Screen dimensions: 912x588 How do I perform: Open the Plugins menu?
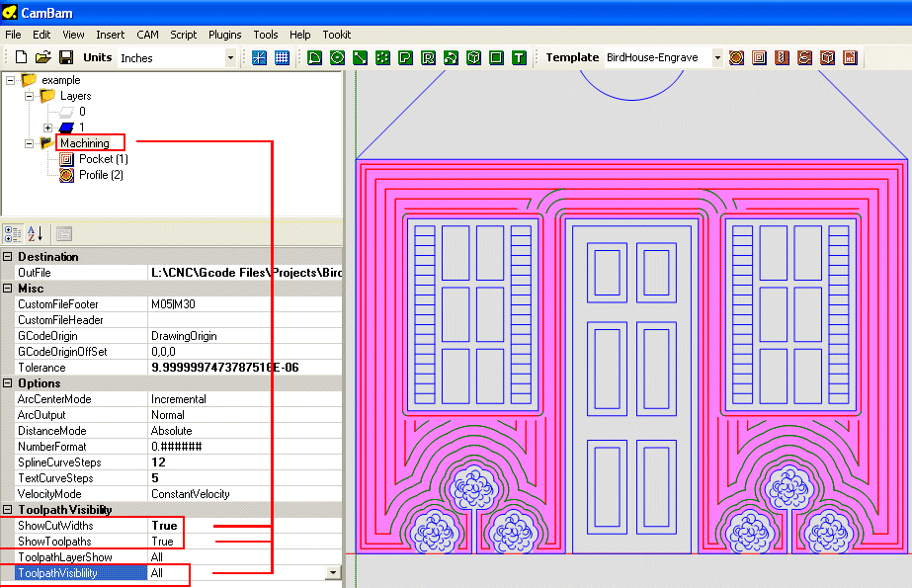(x=225, y=35)
